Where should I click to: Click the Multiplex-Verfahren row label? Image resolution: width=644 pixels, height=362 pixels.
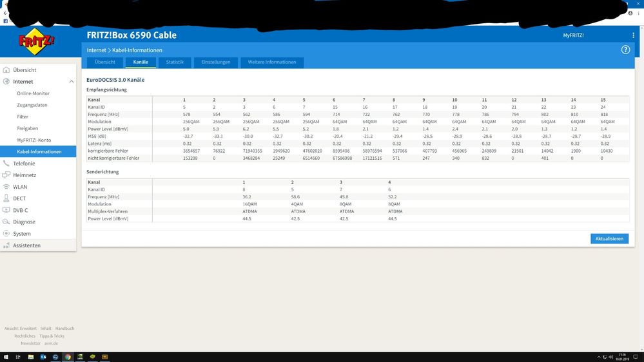108,211
